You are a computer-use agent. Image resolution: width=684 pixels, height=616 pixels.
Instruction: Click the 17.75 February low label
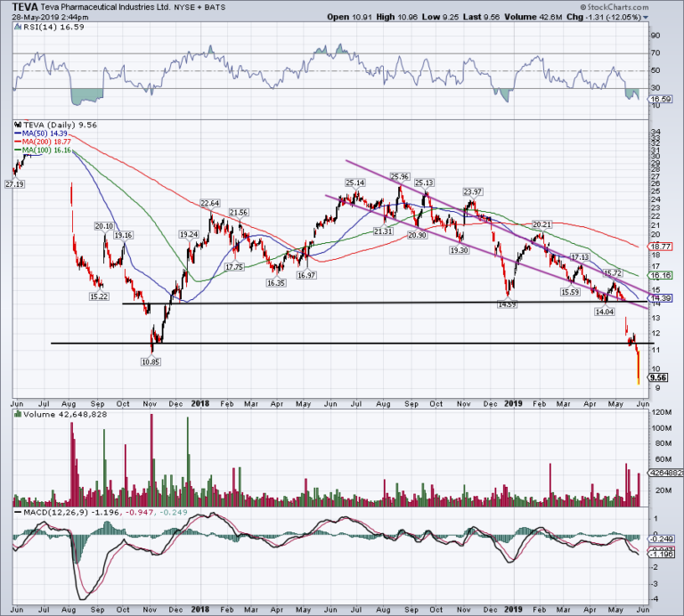[x=234, y=267]
